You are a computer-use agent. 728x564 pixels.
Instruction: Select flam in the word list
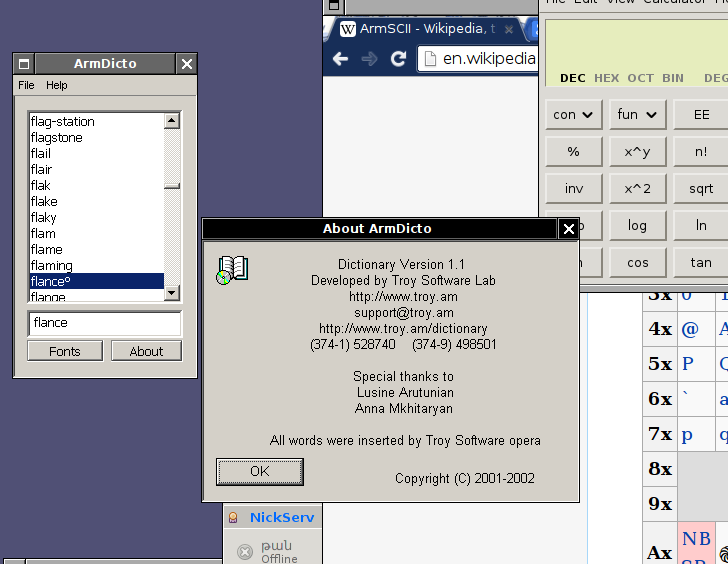point(97,233)
